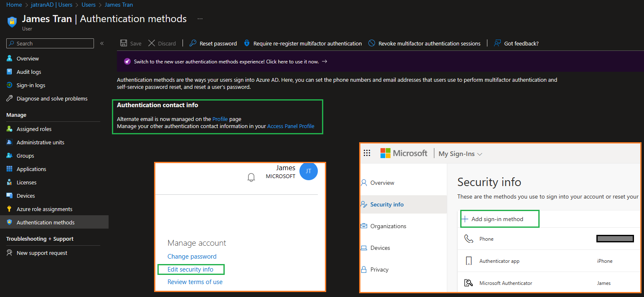Click the Licenses icon
The image size is (644, 297).
point(10,182)
